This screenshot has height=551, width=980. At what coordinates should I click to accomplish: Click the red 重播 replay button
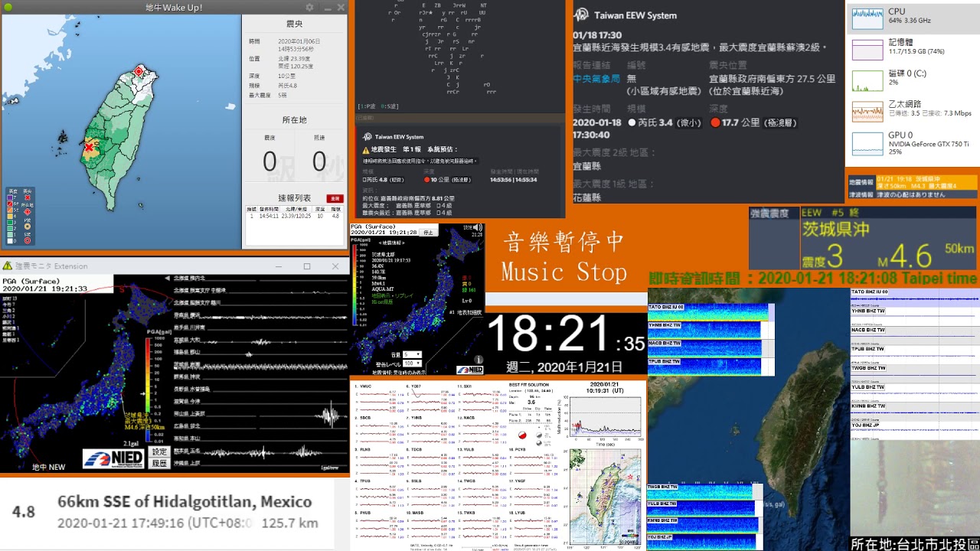[335, 198]
